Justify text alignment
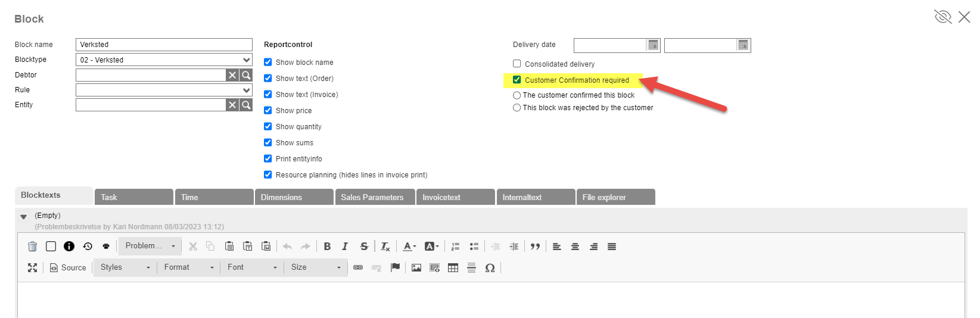980x318 pixels. 612,247
